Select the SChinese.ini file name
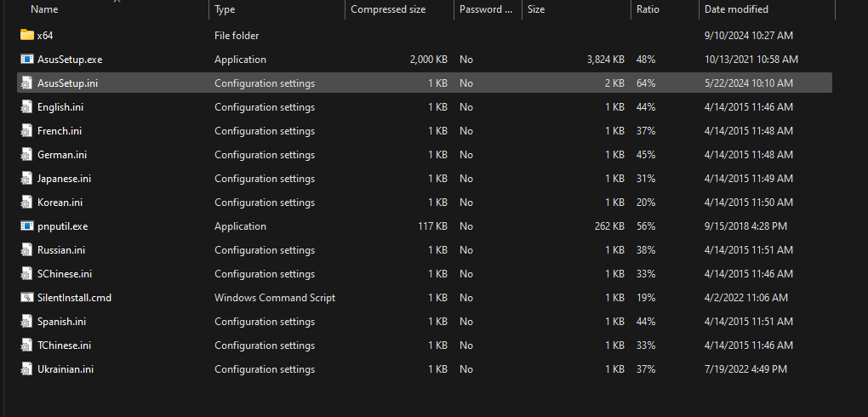The height and width of the screenshot is (417, 868). pyautogui.click(x=65, y=273)
